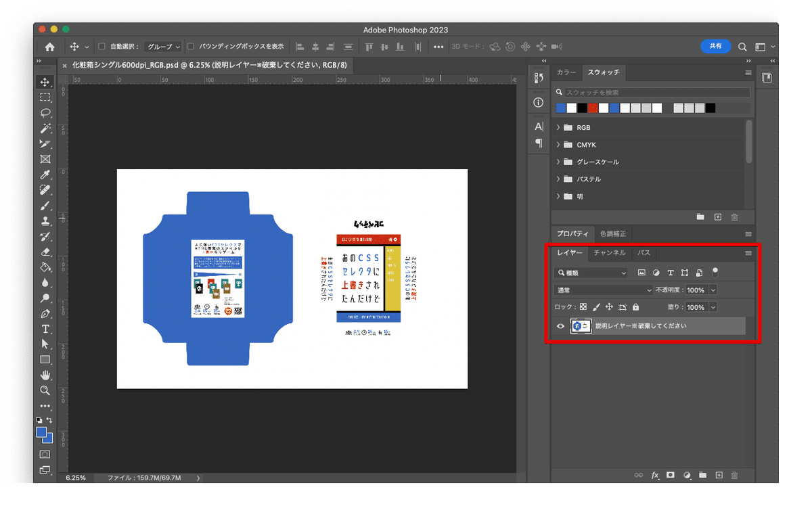Toggle the pixel layer filter
This screenshot has height=527, width=812.
tap(641, 273)
